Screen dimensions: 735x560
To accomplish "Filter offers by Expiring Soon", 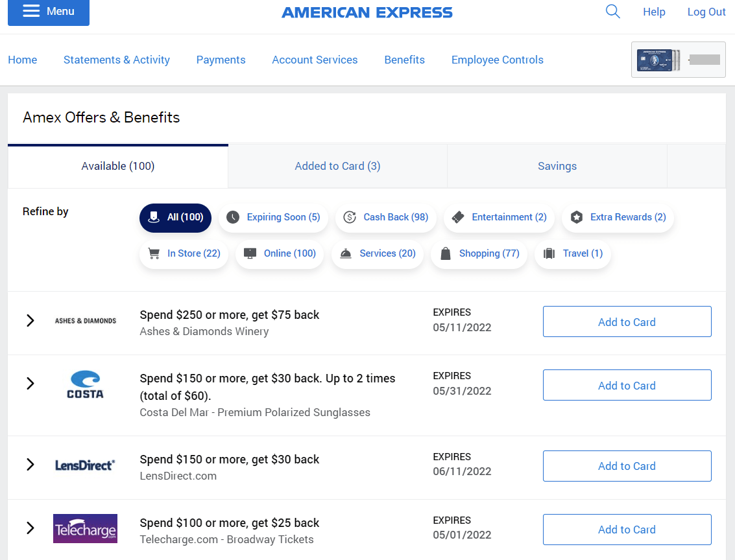I will pyautogui.click(x=273, y=217).
